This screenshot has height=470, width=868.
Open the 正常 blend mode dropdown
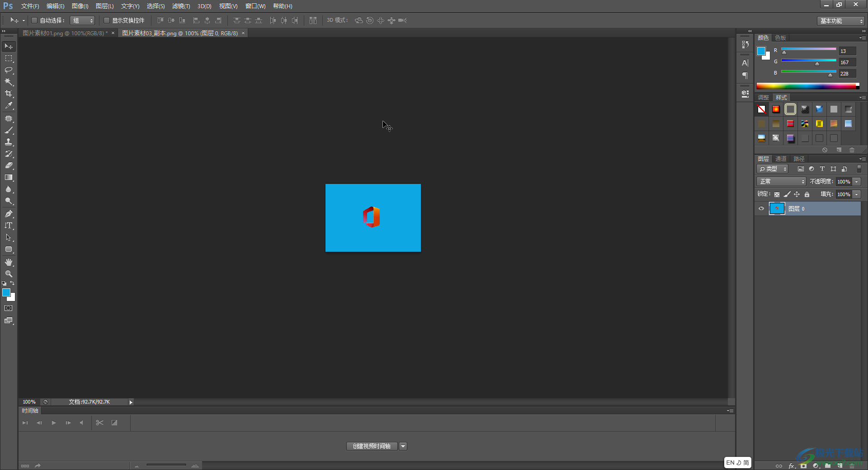[781, 182]
